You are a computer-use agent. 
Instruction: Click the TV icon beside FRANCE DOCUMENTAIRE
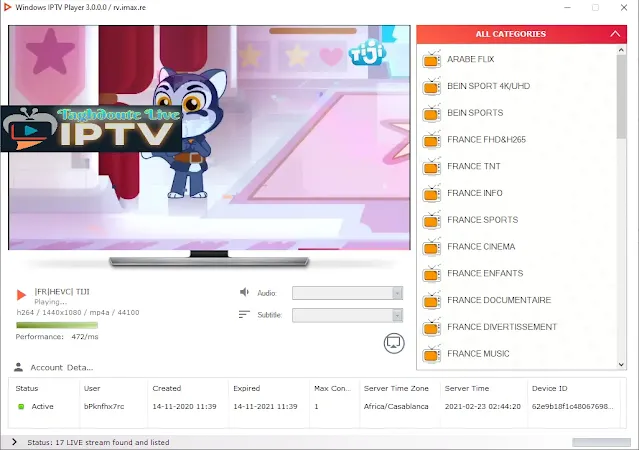point(432,300)
